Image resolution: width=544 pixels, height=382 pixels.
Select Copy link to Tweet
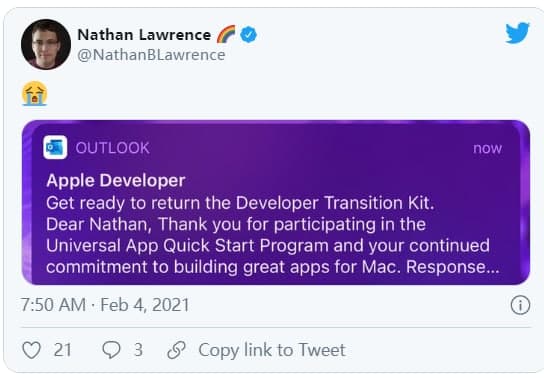pyautogui.click(x=272, y=350)
